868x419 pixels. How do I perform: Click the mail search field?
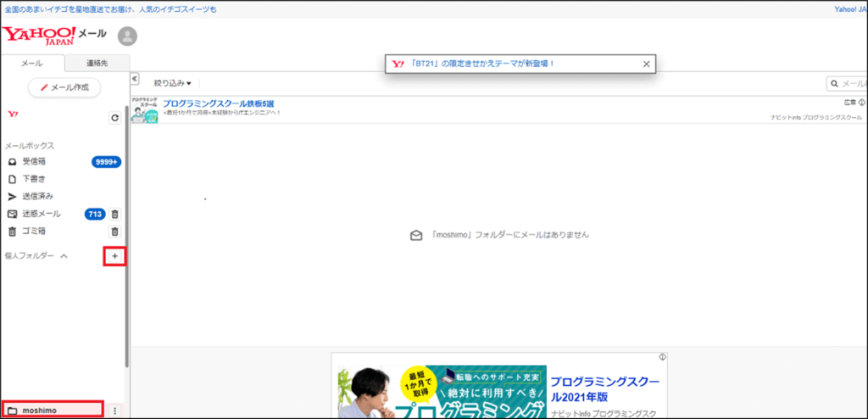point(847,84)
